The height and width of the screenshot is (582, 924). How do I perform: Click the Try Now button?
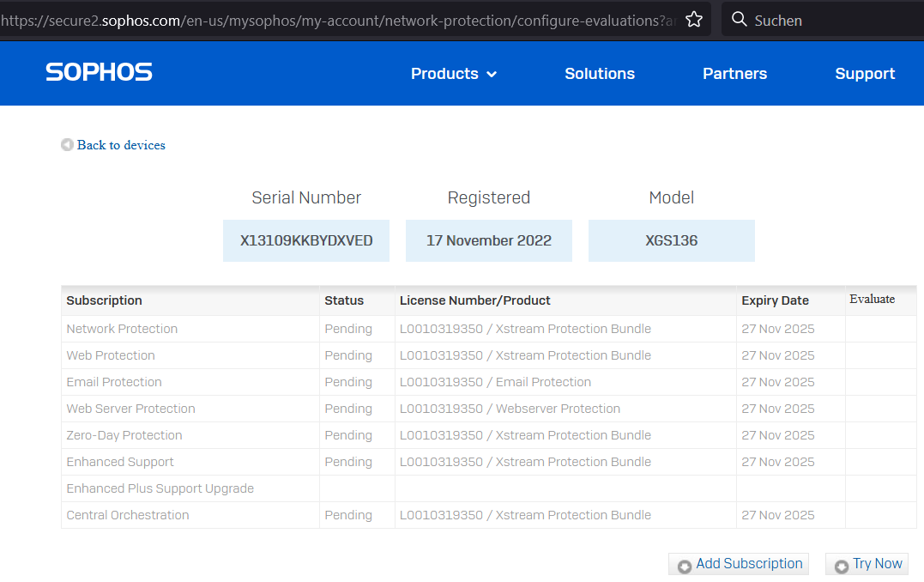click(867, 564)
